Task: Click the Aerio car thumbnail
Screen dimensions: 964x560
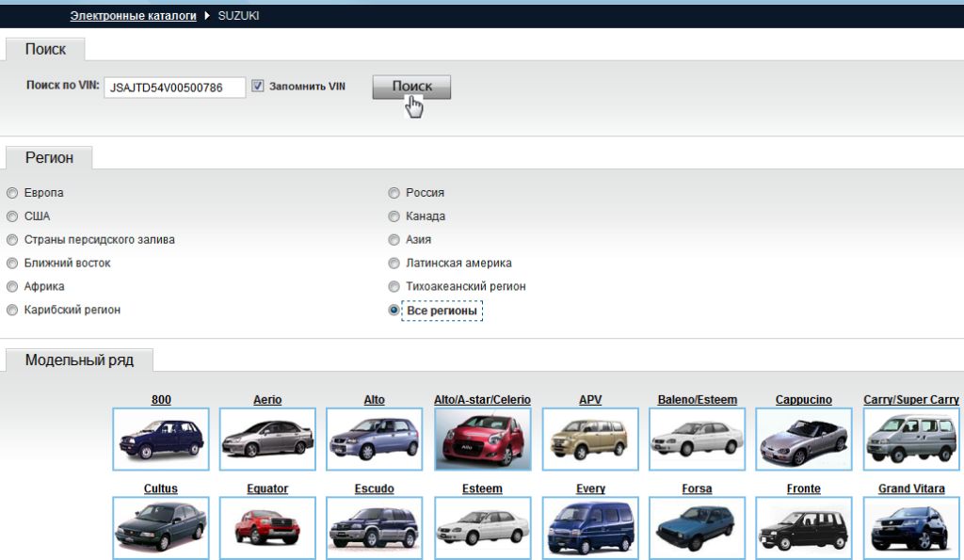Action: click(267, 439)
